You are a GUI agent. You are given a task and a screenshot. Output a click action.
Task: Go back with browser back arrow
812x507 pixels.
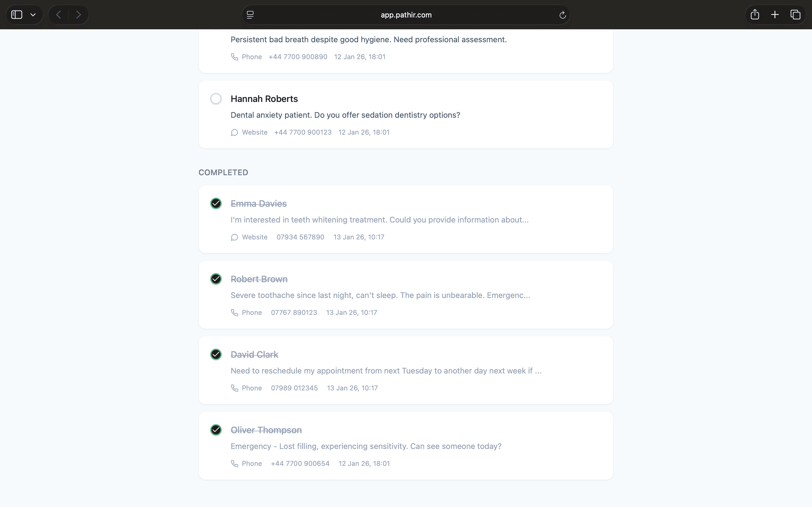[x=59, y=15]
